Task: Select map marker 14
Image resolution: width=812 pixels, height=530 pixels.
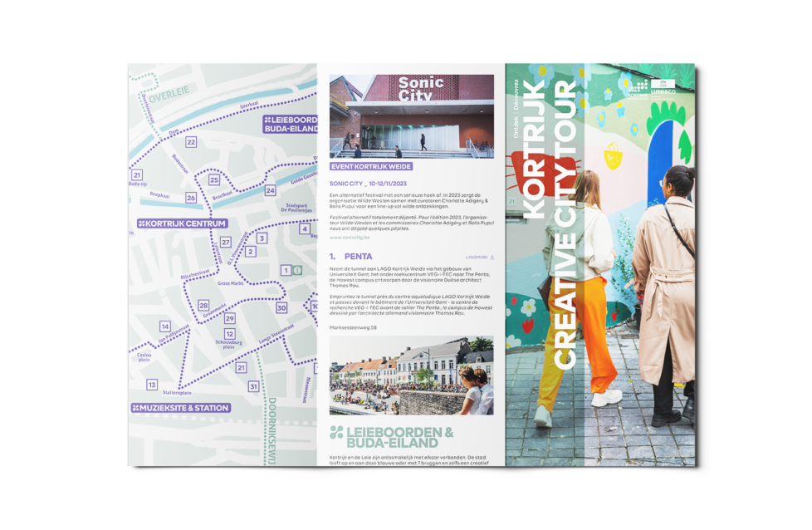Action: (x=164, y=326)
